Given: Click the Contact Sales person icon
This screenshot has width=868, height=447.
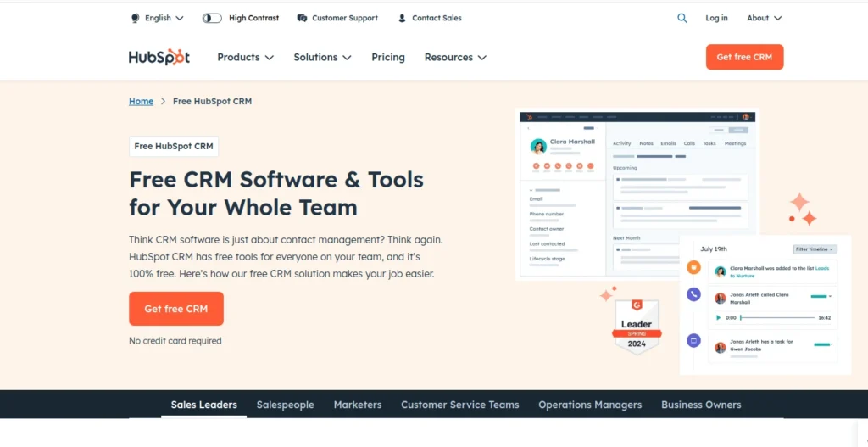Looking at the screenshot, I should click(x=402, y=18).
